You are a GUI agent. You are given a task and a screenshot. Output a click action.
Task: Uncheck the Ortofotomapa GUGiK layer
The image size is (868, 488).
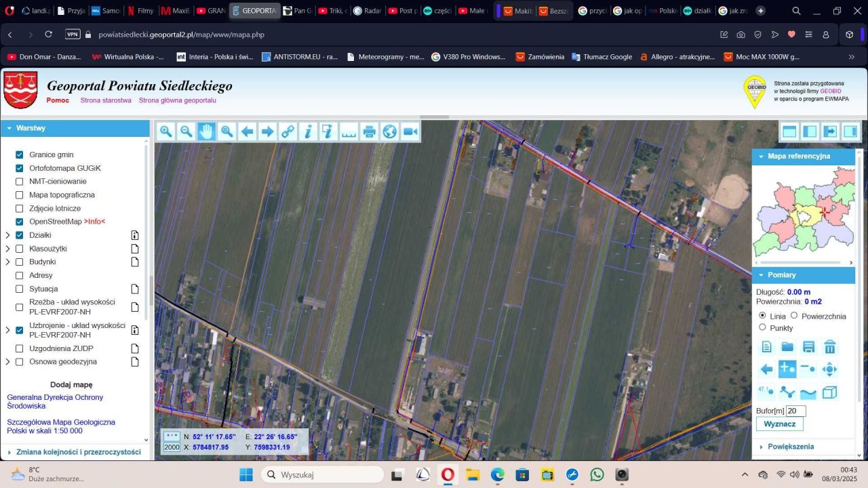[19, 168]
